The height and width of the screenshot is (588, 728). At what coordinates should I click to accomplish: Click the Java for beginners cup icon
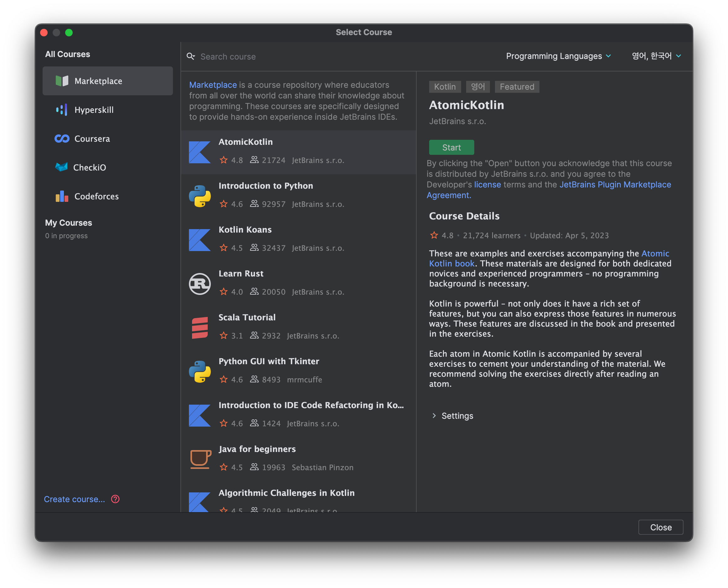coord(200,459)
